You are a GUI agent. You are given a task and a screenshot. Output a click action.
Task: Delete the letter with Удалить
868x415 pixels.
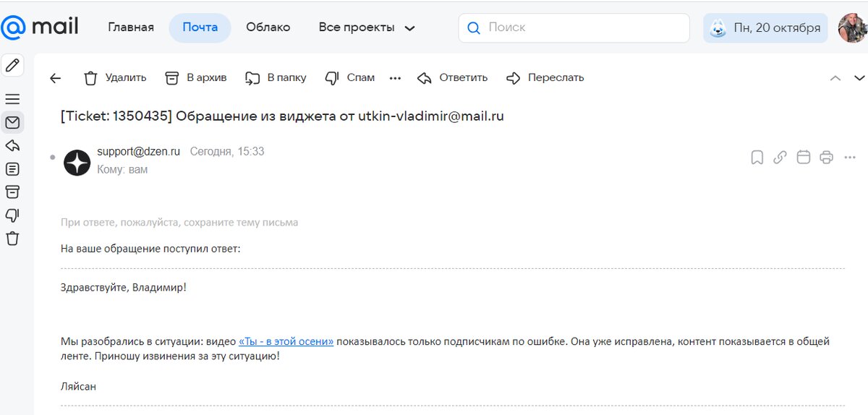[115, 77]
